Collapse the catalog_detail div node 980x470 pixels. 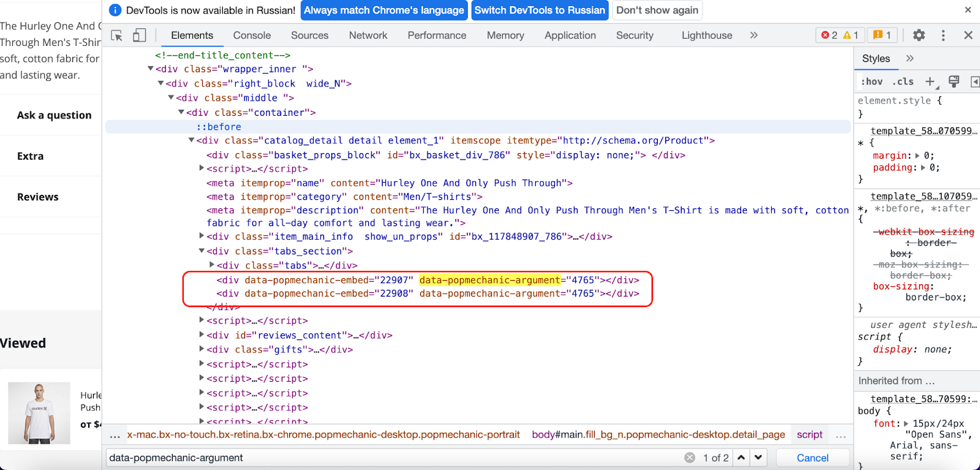click(191, 140)
